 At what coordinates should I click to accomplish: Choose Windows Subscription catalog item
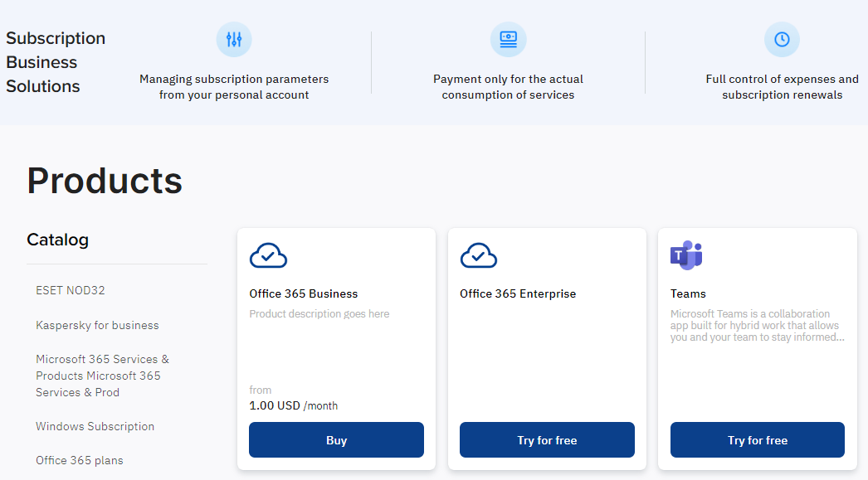[95, 426]
